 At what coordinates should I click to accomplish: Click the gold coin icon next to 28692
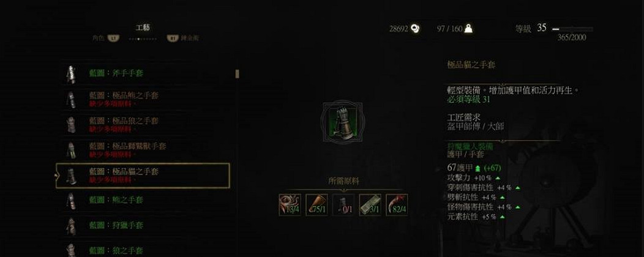415,29
